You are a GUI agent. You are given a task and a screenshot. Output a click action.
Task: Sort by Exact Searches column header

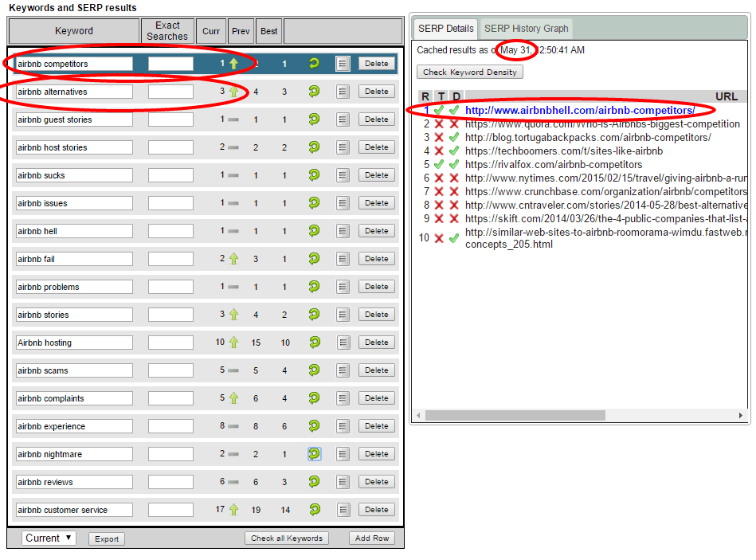[167, 31]
